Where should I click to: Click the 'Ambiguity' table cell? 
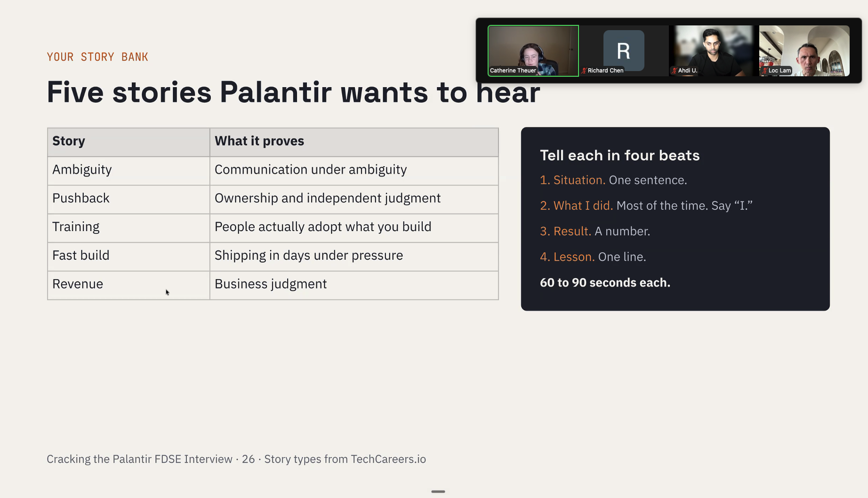pyautogui.click(x=129, y=170)
